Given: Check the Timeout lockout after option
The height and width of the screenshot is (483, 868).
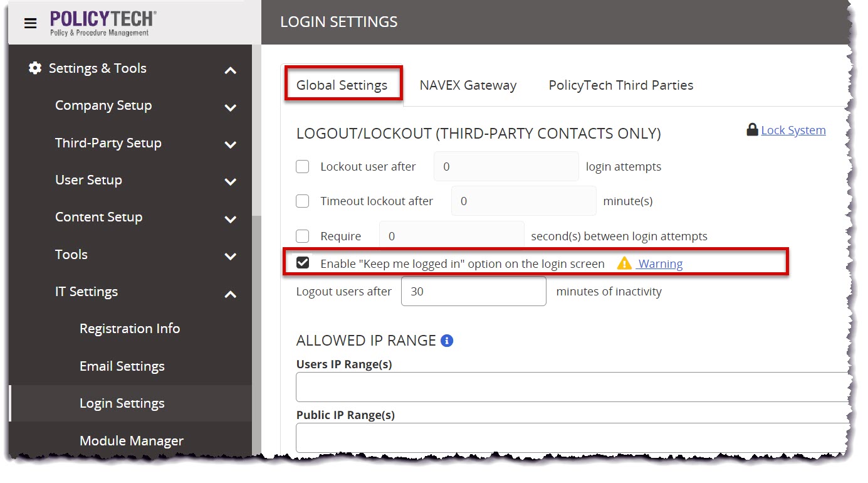Looking at the screenshot, I should point(303,201).
